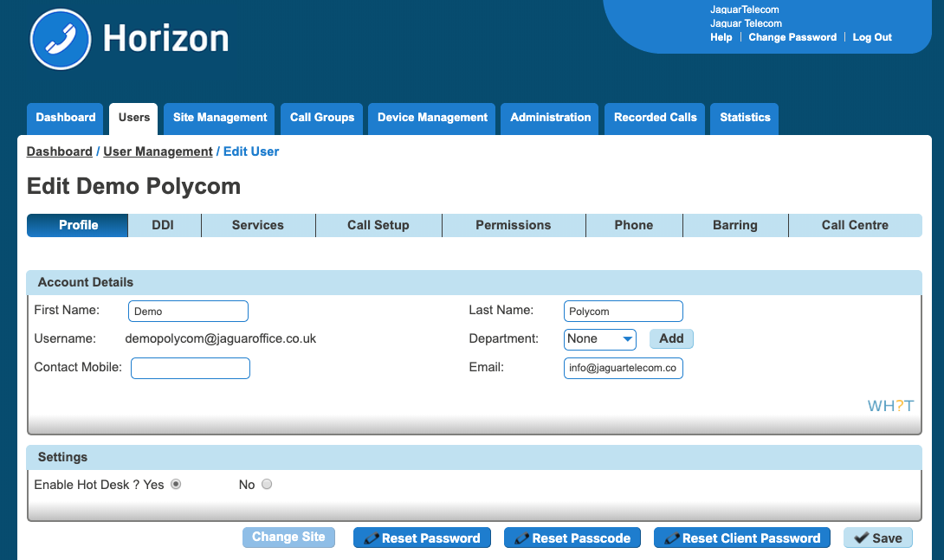Click the Reset Password button
The width and height of the screenshot is (944, 560).
pyautogui.click(x=422, y=538)
